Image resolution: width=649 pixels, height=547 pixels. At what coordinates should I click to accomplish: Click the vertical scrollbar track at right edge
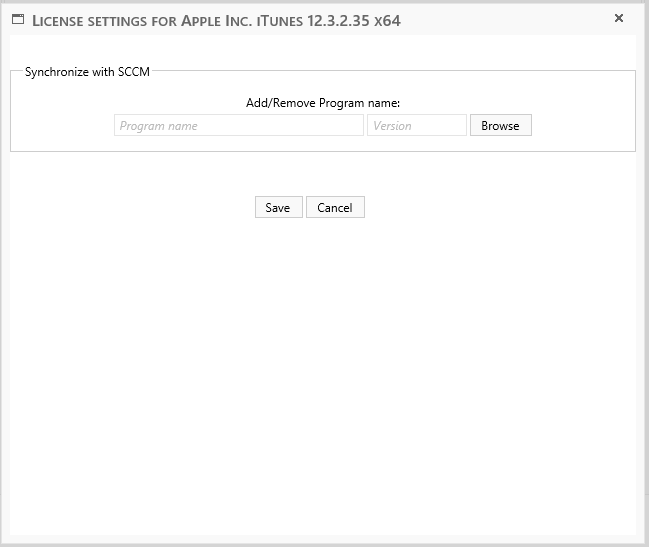[640, 300]
